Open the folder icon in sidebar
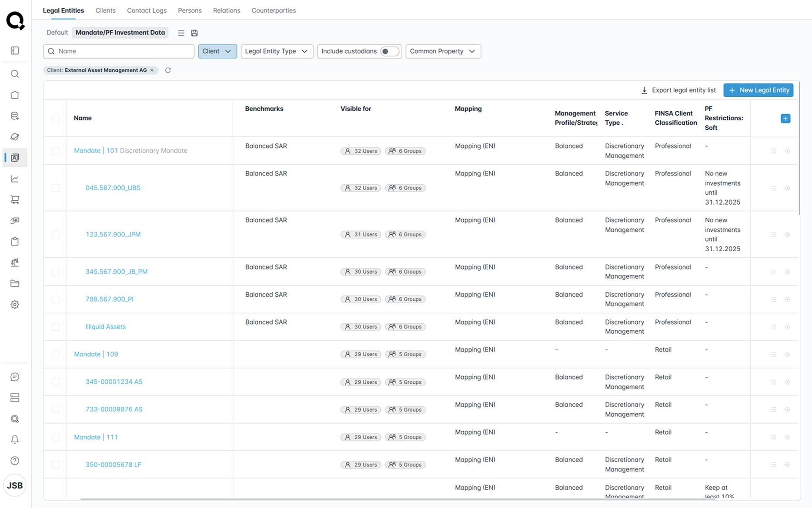 point(15,283)
